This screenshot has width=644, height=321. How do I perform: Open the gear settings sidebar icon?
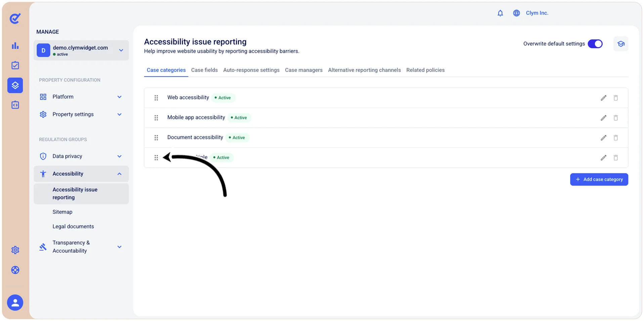pos(15,250)
